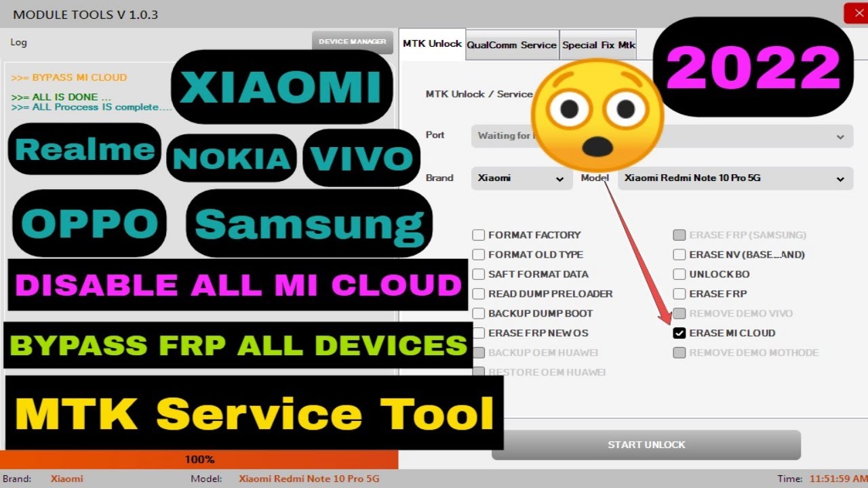Tick the FORMAT OLD TYPE checkbox
This screenshot has height=488, width=868.
point(479,255)
